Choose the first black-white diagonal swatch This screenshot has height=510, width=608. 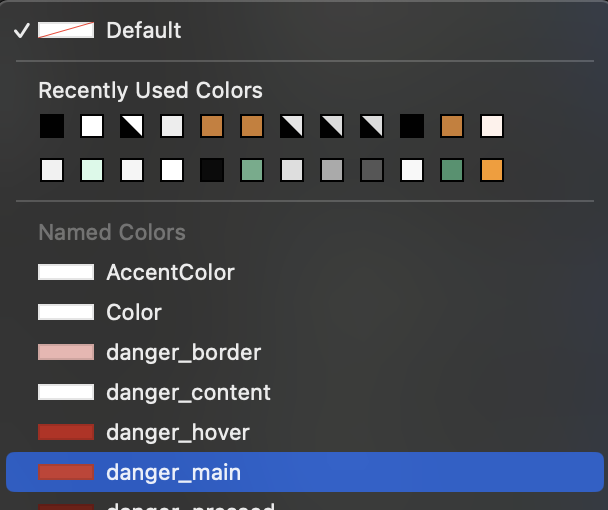click(132, 127)
